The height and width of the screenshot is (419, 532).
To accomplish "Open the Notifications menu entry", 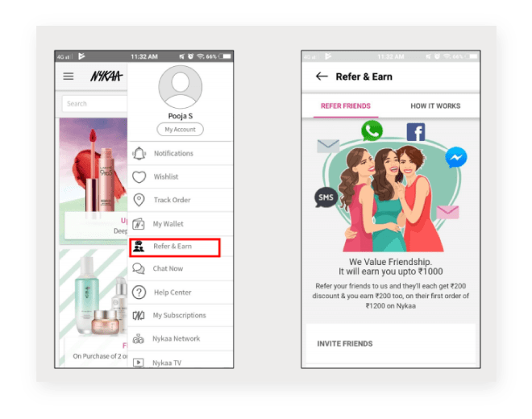I will (181, 153).
